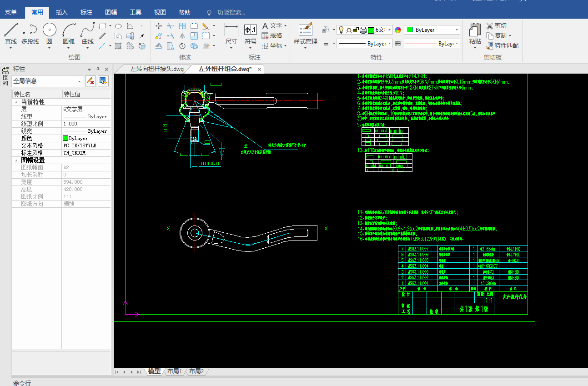The width and height of the screenshot is (588, 386).
Task: Open the green ByLayer color dropdown
Action: (457, 30)
